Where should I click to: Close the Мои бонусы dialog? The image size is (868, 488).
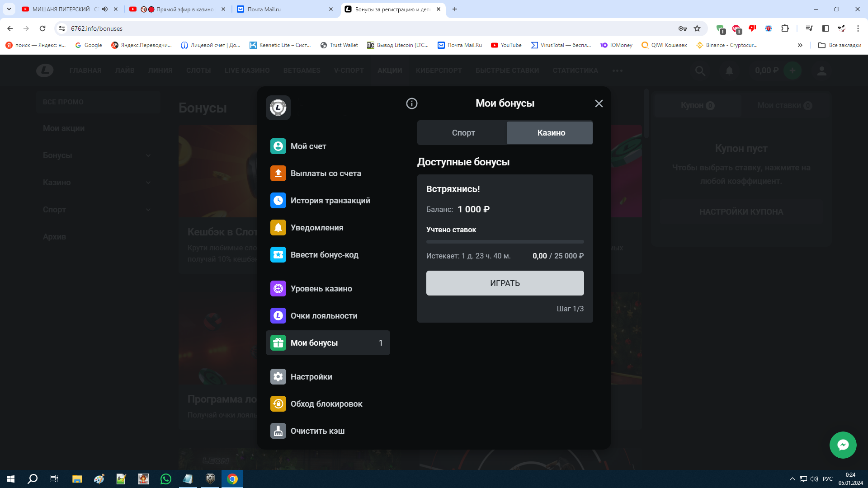(599, 103)
